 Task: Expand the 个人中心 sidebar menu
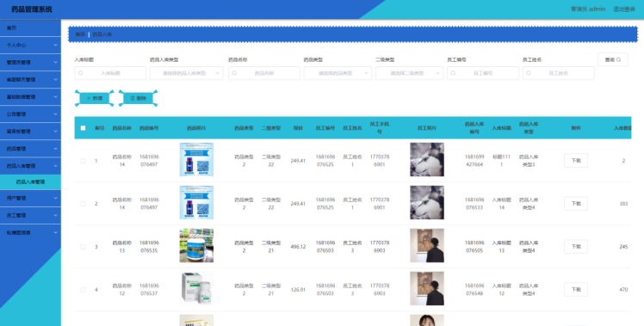pyautogui.click(x=30, y=46)
